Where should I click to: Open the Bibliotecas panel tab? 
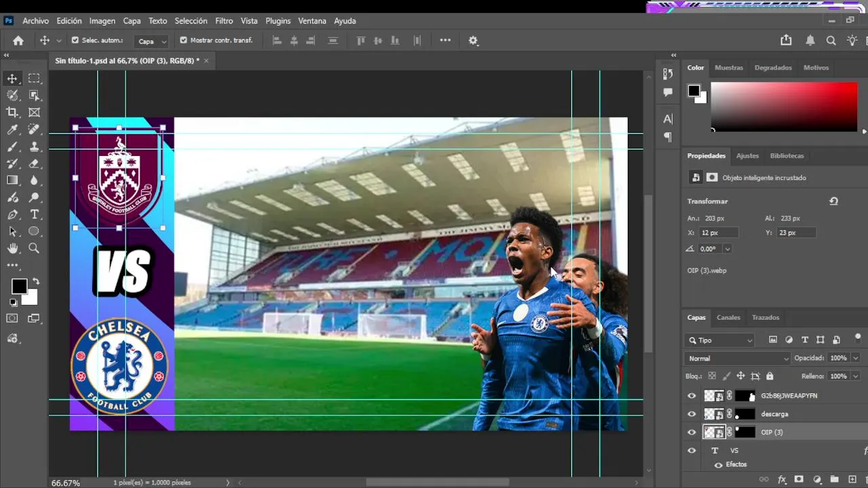[x=787, y=156]
